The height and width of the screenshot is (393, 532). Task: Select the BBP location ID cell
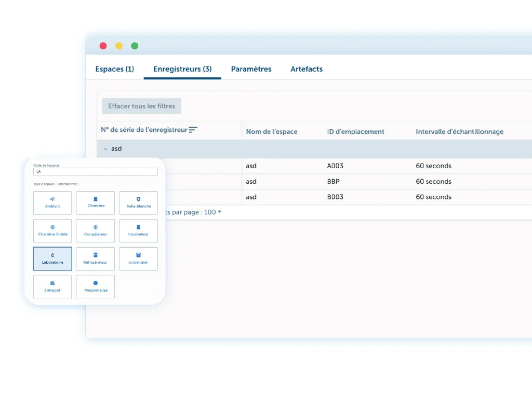(333, 181)
